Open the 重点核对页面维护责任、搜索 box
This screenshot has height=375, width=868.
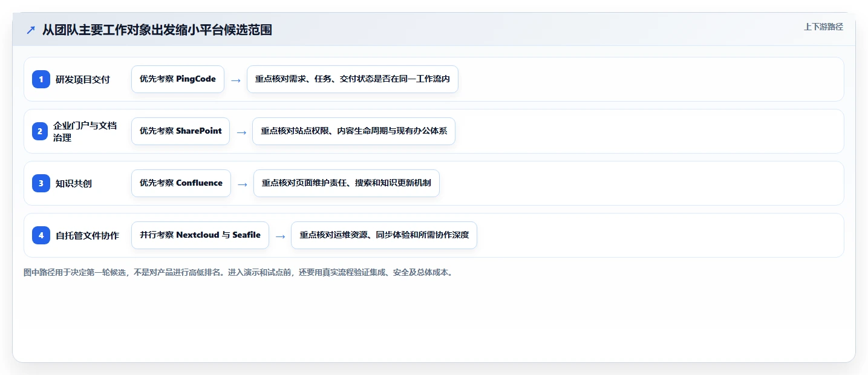[x=347, y=183]
